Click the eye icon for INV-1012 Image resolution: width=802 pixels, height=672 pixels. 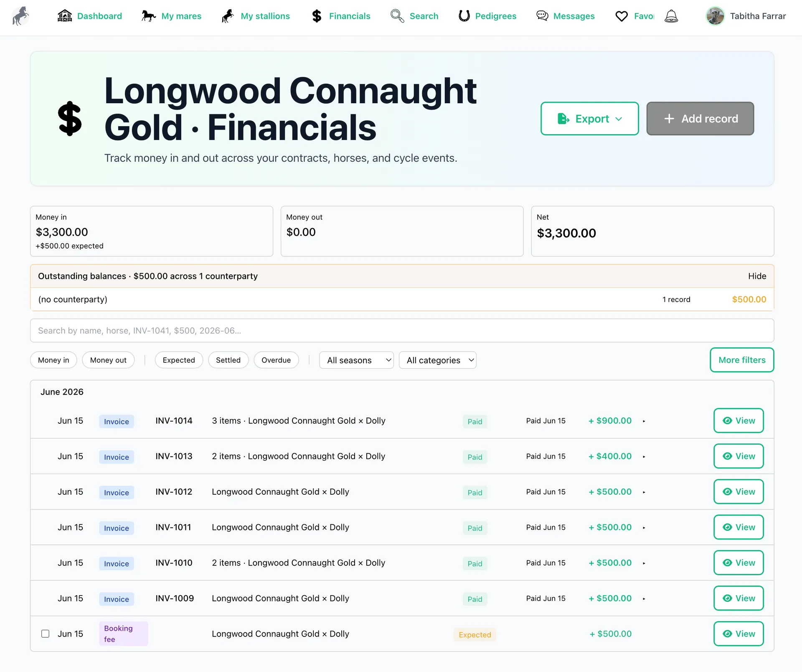(727, 492)
